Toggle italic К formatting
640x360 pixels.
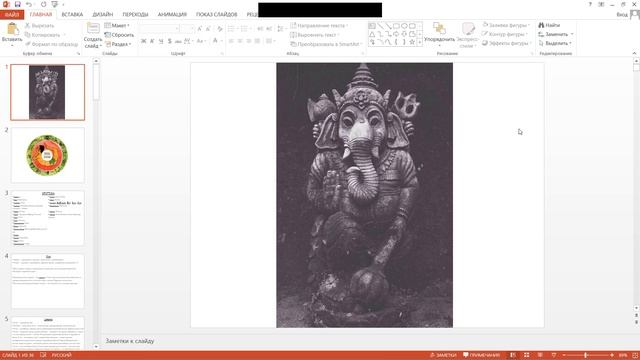tap(152, 41)
